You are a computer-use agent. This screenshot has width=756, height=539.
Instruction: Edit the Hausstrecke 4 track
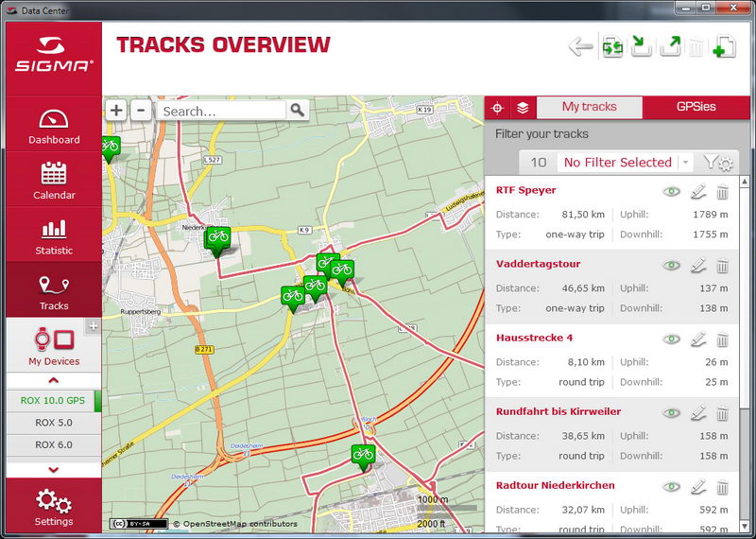coord(698,339)
